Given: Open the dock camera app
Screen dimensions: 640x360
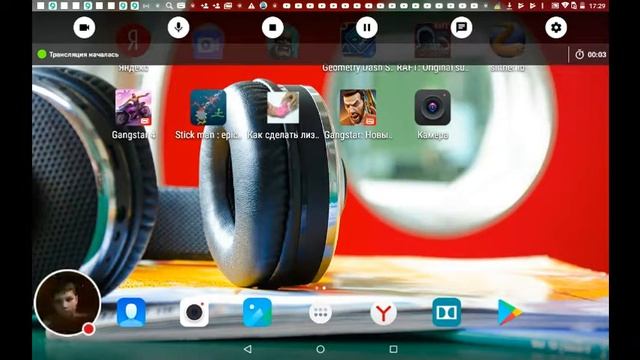Looking at the screenshot, I should coord(194,312).
